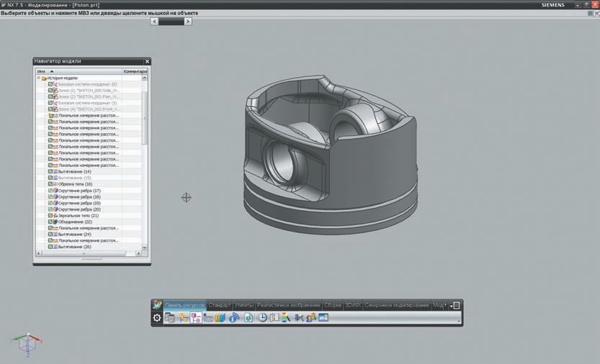Switch to the Стандарт tab
Image resolution: width=600 pixels, height=364 pixels.
click(220, 305)
